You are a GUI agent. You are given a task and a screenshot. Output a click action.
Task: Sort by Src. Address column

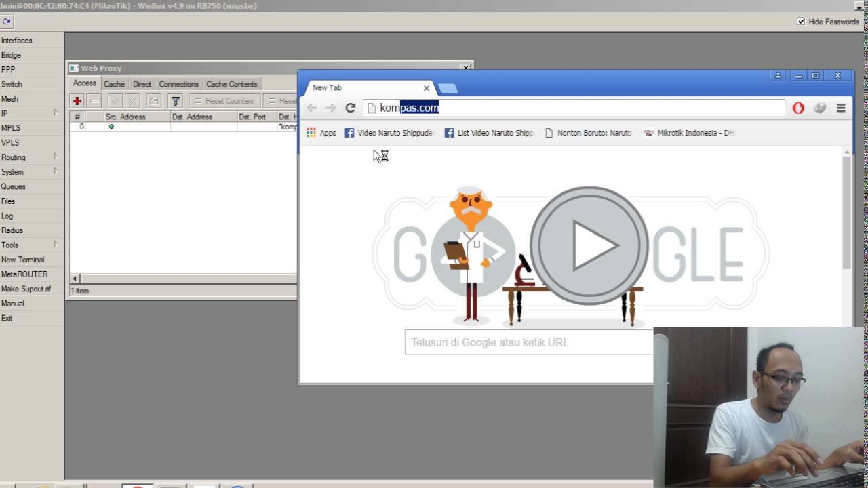(x=137, y=117)
